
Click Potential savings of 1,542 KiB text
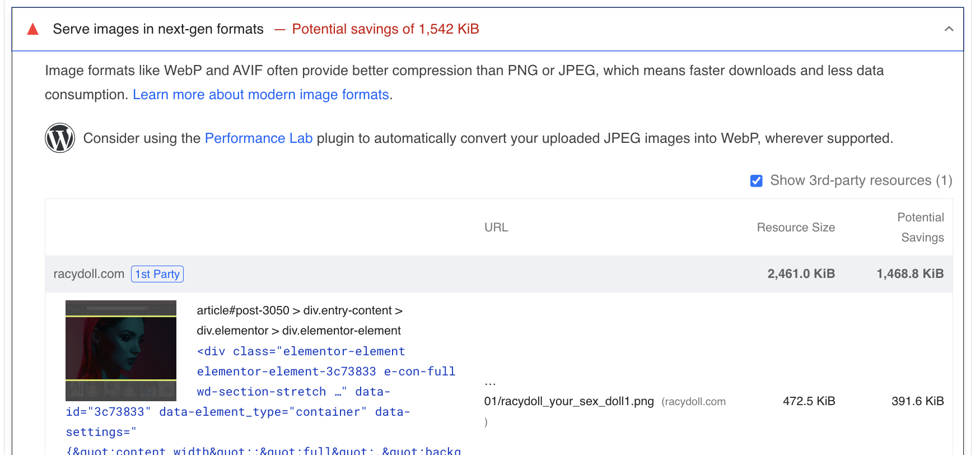click(x=386, y=29)
